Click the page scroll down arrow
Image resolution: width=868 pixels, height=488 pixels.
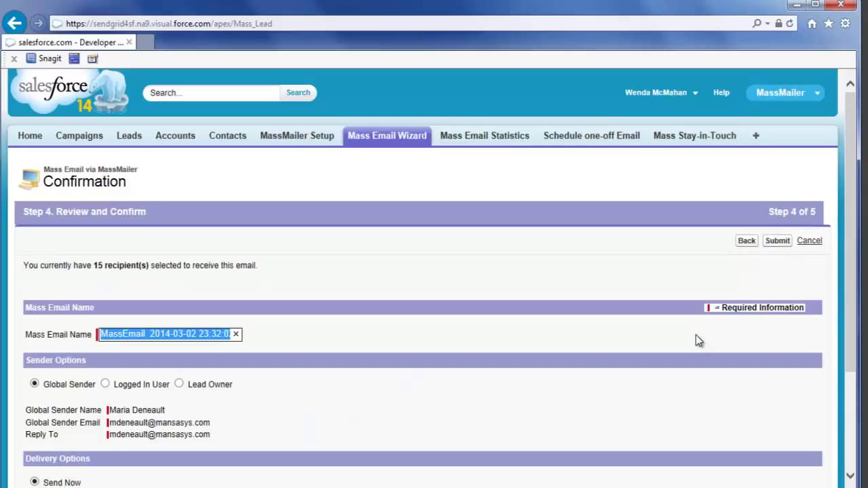point(850,475)
